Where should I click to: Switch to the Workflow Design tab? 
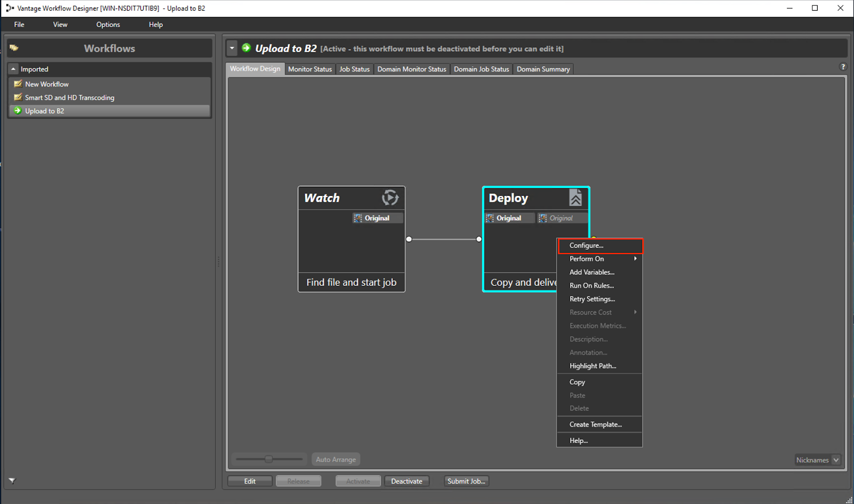coord(255,69)
